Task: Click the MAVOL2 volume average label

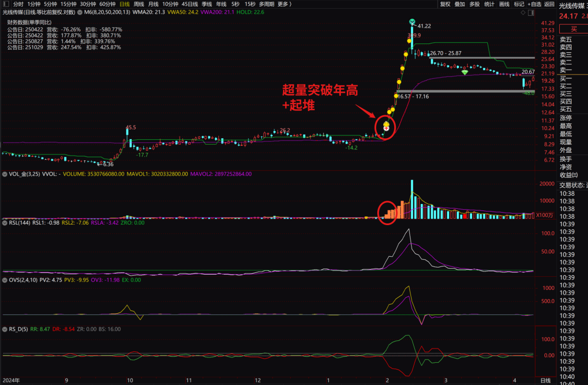Action: coord(221,174)
